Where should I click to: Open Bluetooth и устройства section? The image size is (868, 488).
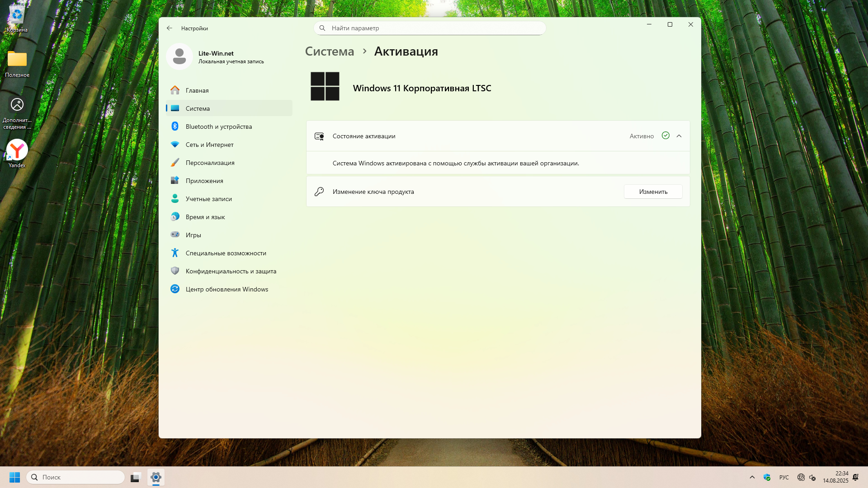(218, 127)
